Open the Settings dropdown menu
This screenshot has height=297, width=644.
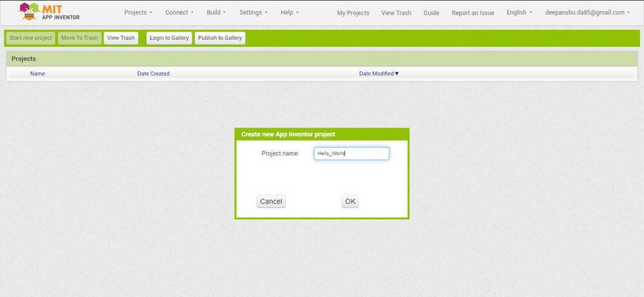[253, 13]
